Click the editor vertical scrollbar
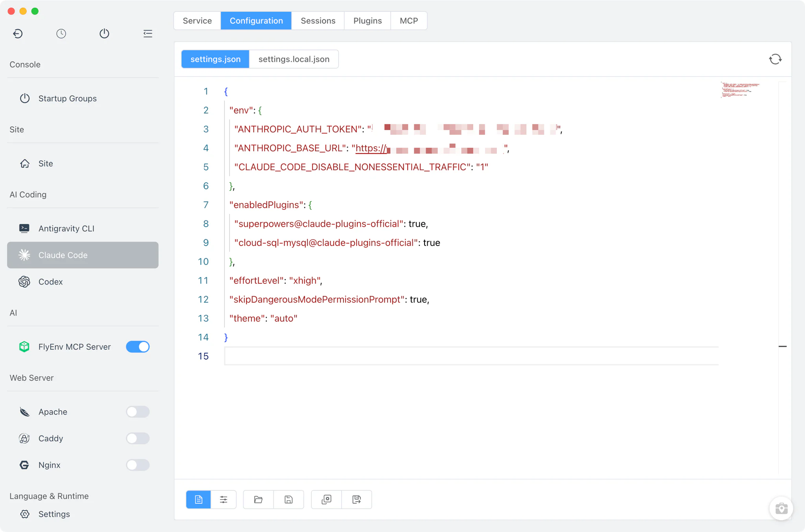The width and height of the screenshot is (805, 532). tap(782, 277)
